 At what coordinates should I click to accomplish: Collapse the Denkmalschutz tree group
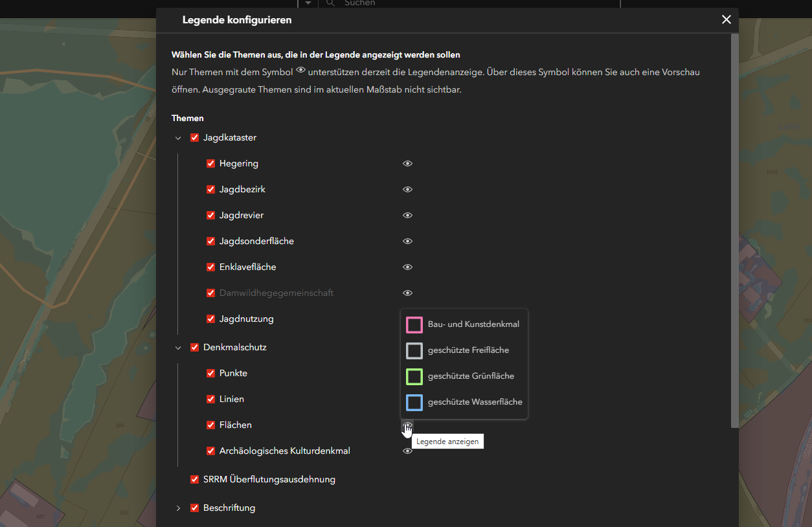178,348
